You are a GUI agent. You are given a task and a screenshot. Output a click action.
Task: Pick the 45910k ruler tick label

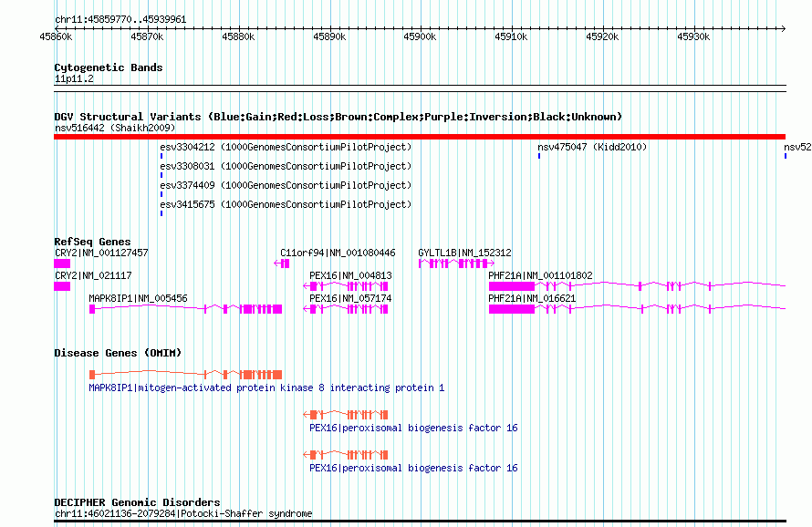(511, 36)
